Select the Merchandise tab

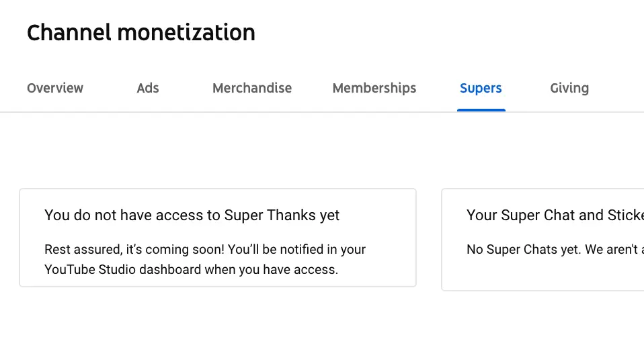click(252, 88)
